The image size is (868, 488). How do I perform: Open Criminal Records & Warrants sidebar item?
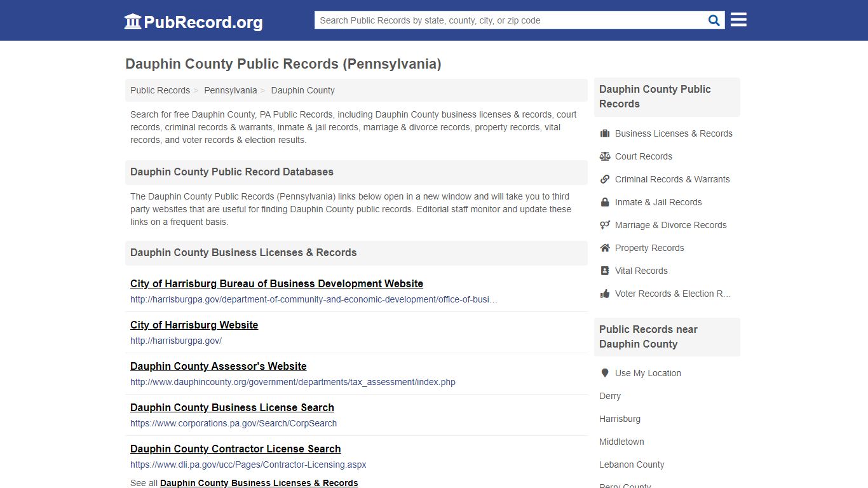[x=672, y=179]
